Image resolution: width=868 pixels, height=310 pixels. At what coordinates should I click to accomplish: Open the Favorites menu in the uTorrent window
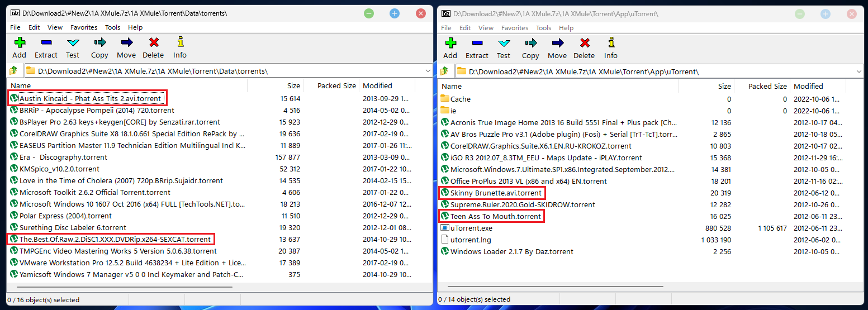(x=515, y=27)
